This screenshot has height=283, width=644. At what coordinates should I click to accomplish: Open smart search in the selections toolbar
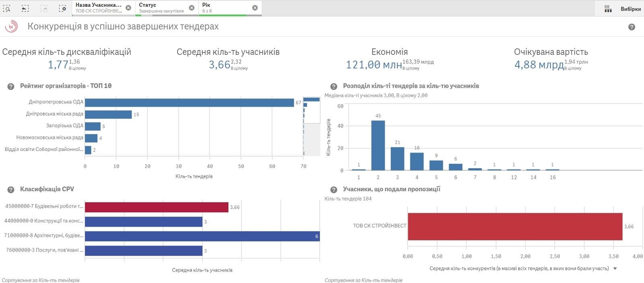(7, 8)
